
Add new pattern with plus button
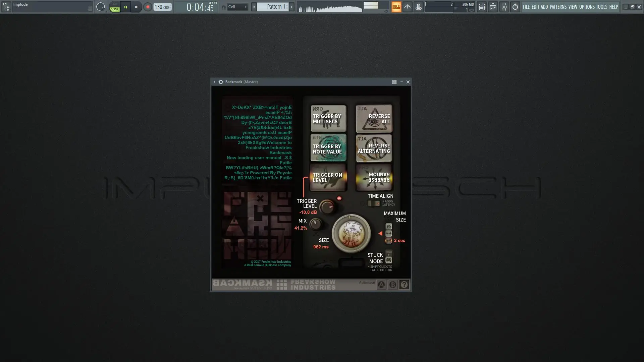(x=291, y=7)
